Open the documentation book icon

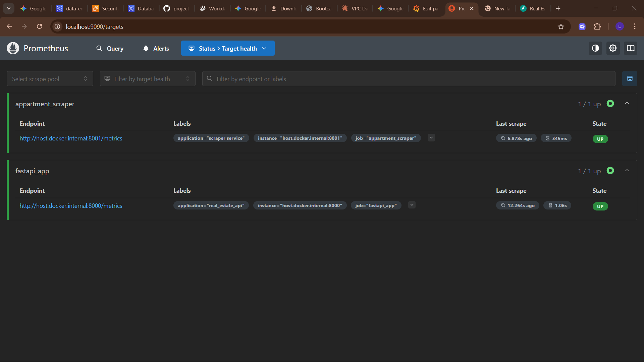[631, 48]
